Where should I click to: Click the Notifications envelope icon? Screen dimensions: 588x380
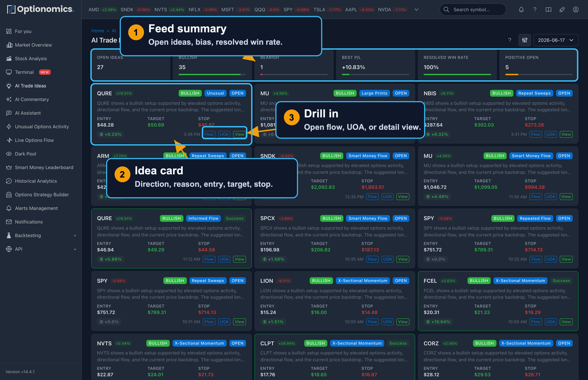[x=9, y=222]
